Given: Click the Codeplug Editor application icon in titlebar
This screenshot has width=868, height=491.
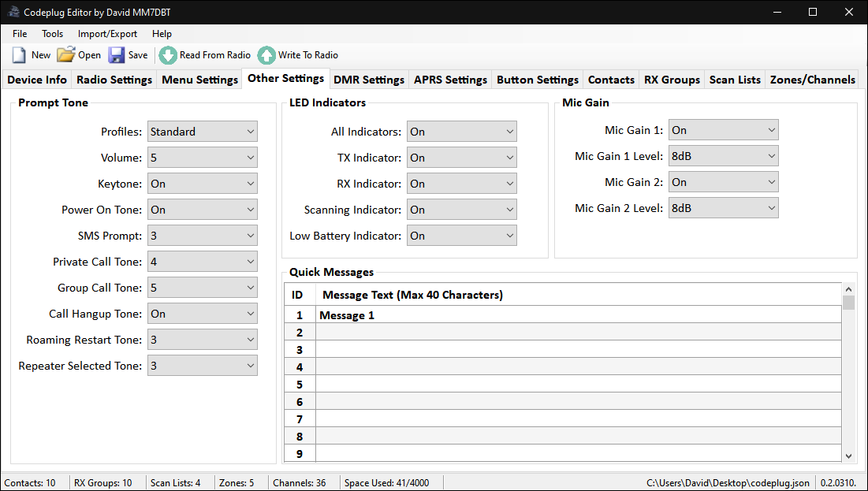Looking at the screenshot, I should tap(12, 12).
